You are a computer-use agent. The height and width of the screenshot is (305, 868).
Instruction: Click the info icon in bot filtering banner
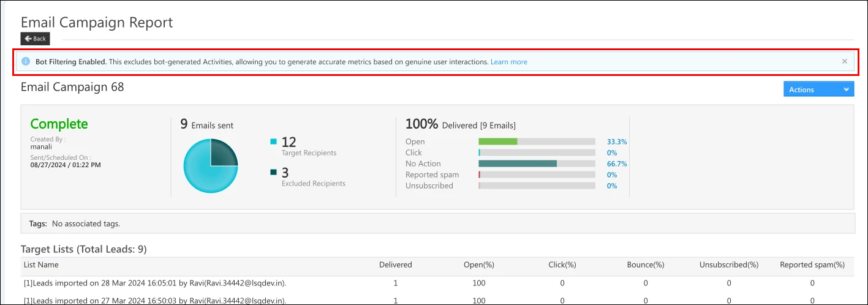pos(26,62)
